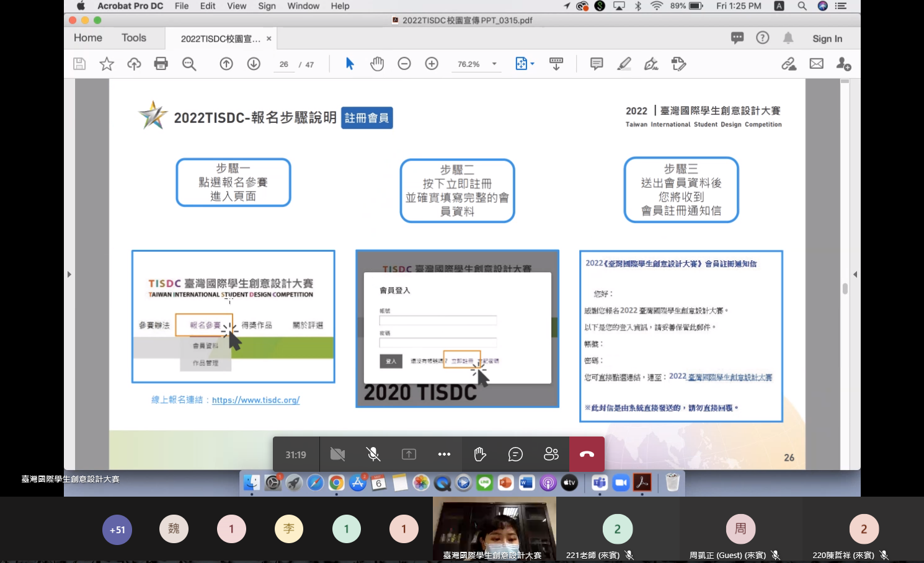Image resolution: width=924 pixels, height=563 pixels.
Task: Click the Print file icon
Action: click(161, 64)
